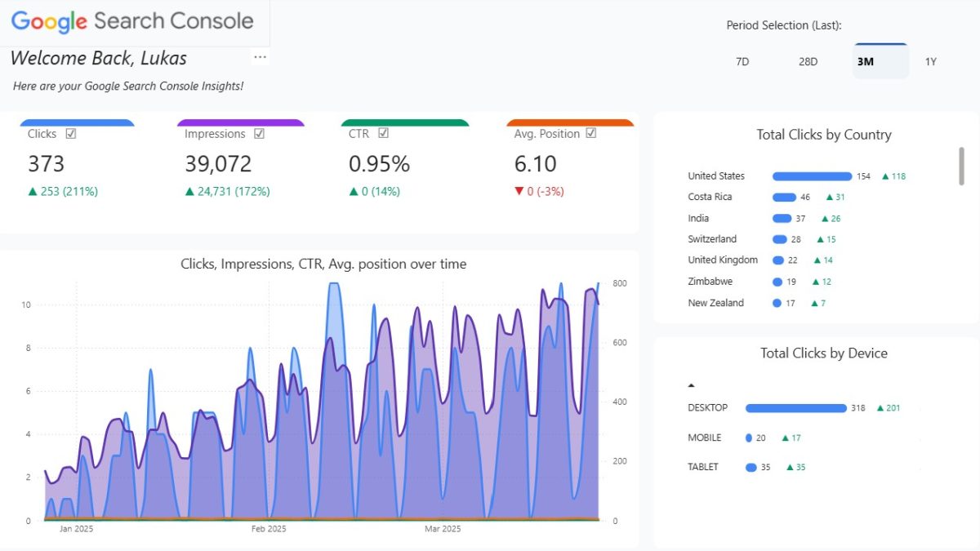
Task: Collapse the Total Clicks by Device sort expander
Action: coord(692,384)
